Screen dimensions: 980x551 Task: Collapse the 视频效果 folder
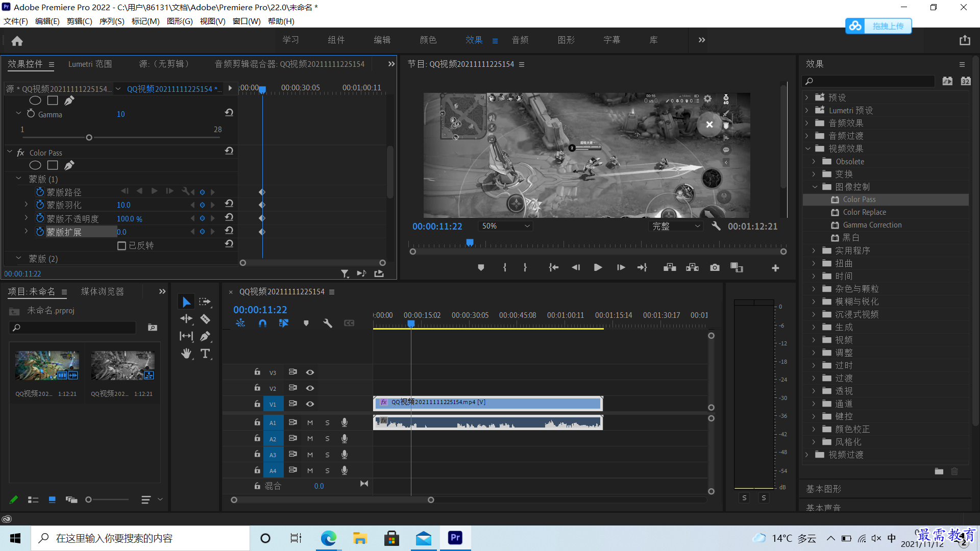point(807,148)
